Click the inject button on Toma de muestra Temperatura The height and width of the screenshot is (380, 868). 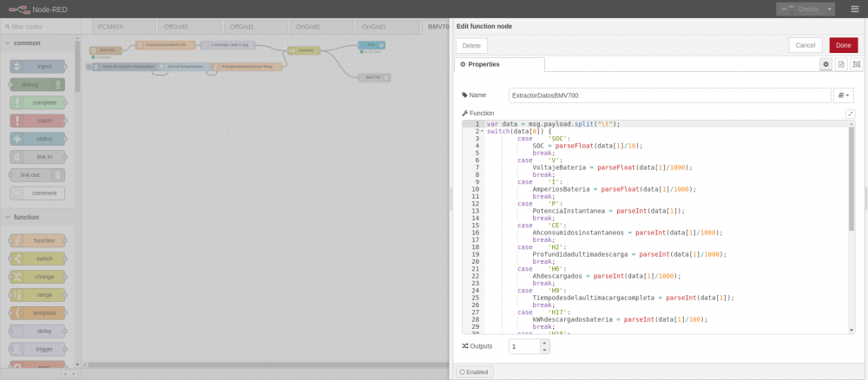(x=89, y=67)
